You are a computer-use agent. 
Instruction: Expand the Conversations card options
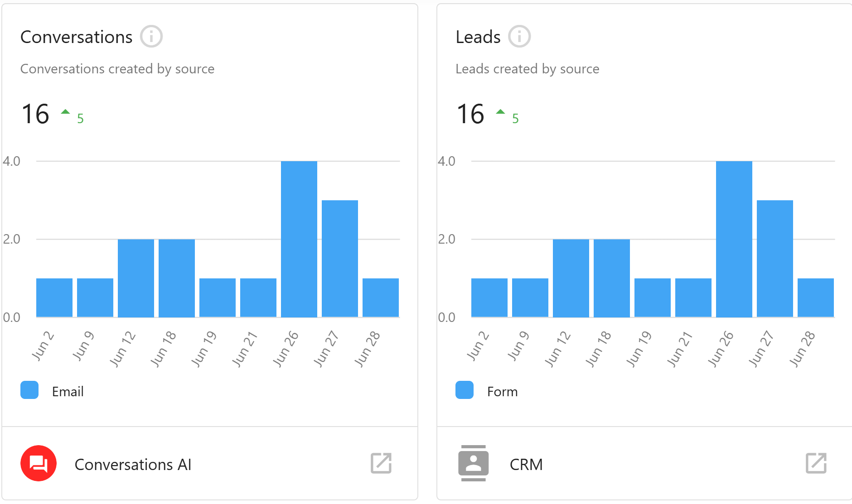pyautogui.click(x=151, y=36)
